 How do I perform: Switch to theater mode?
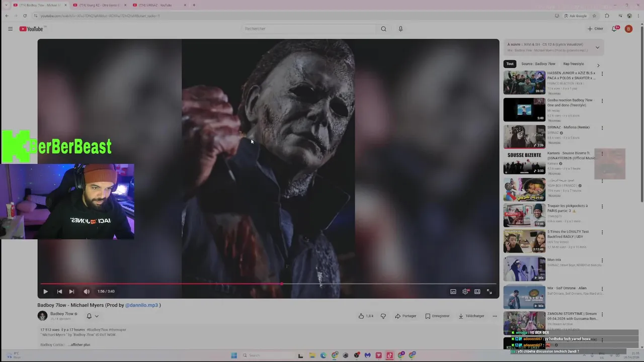click(x=477, y=291)
